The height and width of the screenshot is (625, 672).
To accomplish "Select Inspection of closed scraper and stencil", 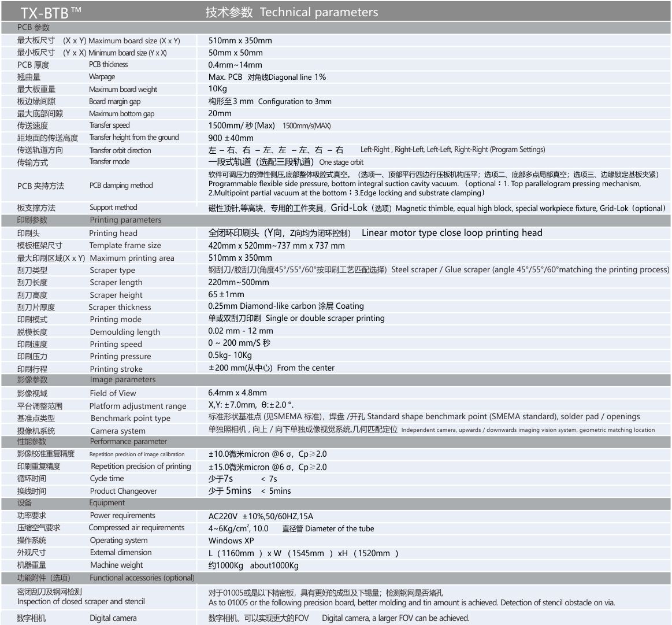I will coord(81,602).
